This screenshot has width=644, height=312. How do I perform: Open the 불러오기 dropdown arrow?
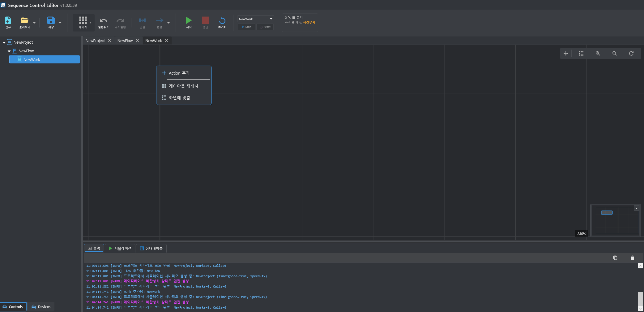(34, 23)
